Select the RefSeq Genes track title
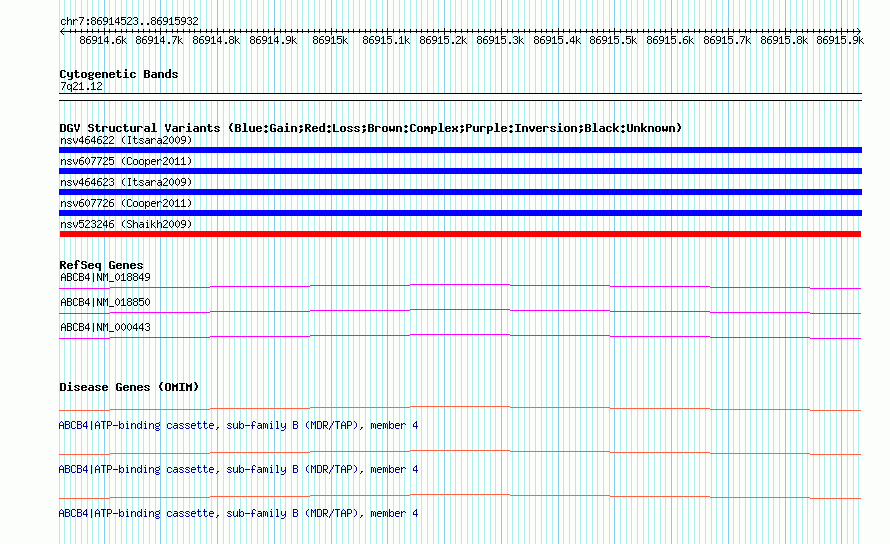 (101, 265)
